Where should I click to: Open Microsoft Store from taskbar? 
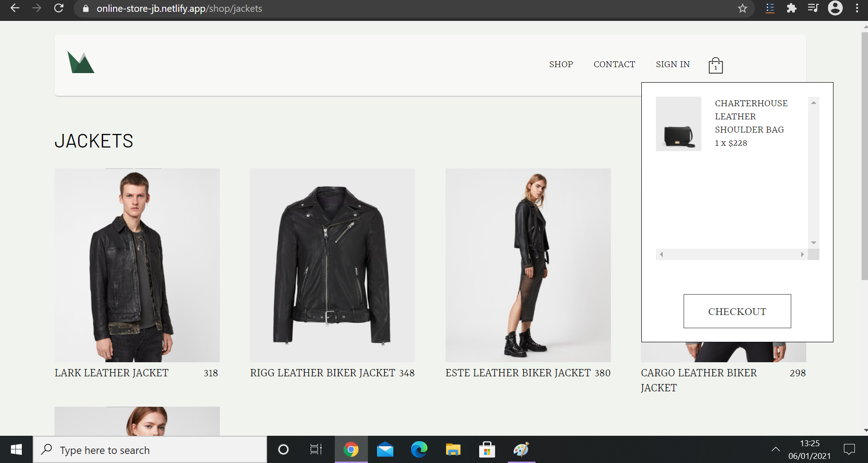[487, 449]
